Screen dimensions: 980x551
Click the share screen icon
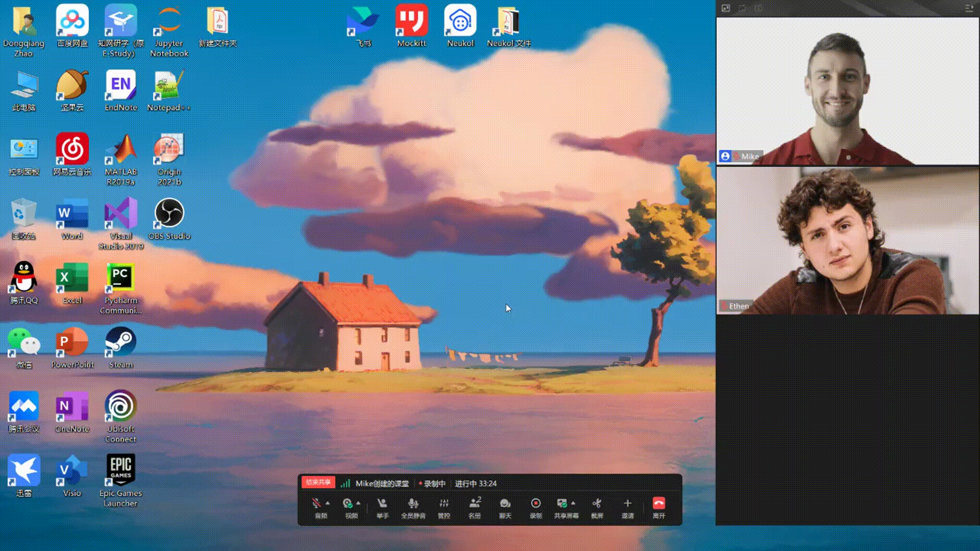562,504
